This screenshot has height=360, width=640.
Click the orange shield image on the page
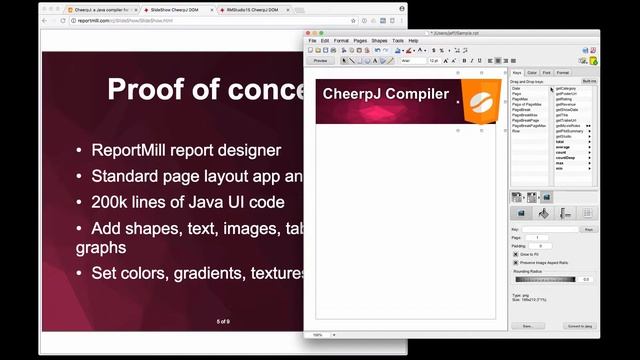pos(481,101)
